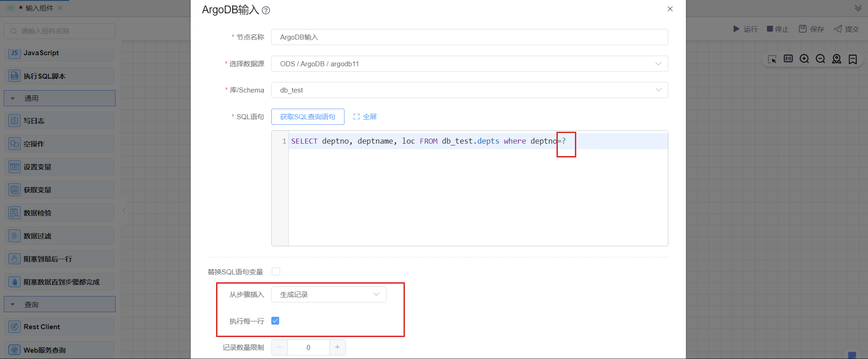Open the 从步骤插入 dropdown
This screenshot has height=359, width=868.
coord(328,294)
